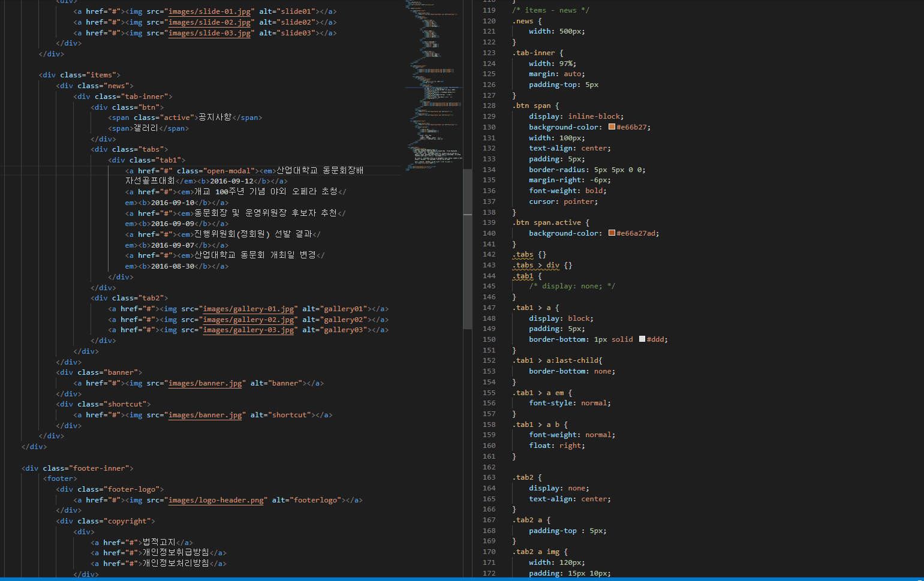Click the images/gallery-01.jpg path link

click(248, 309)
